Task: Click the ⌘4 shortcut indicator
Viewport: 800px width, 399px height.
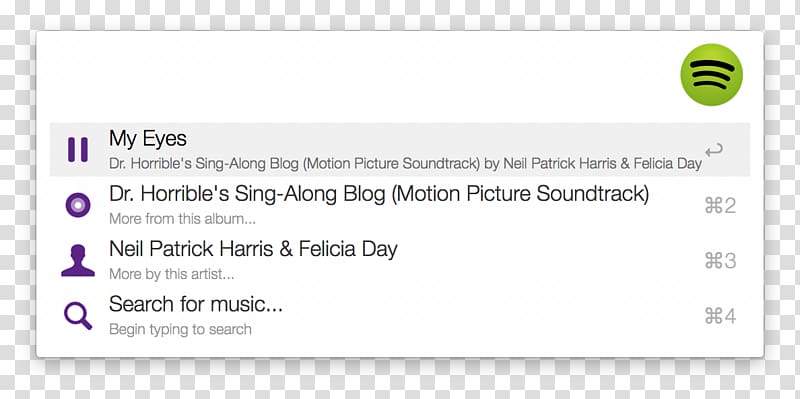Action: pyautogui.click(x=720, y=316)
